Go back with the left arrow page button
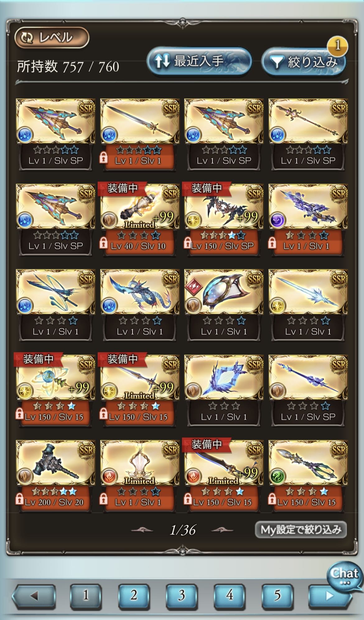This screenshot has height=620, width=364. pyautogui.click(x=34, y=596)
